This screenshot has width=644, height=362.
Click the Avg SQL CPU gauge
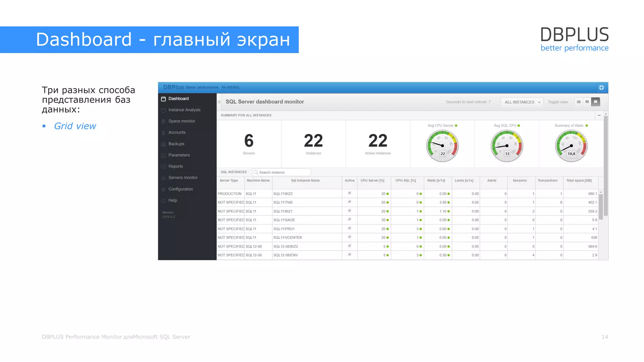(507, 146)
